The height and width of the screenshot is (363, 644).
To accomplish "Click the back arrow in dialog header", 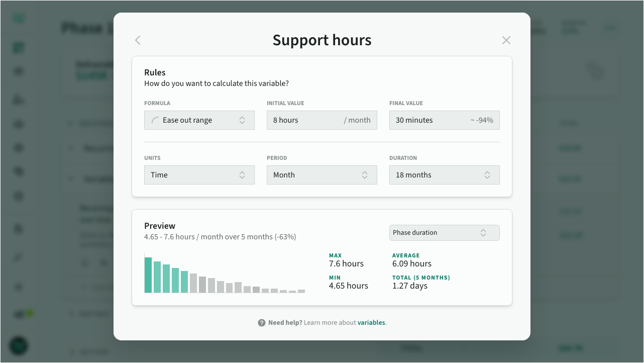I will click(138, 40).
